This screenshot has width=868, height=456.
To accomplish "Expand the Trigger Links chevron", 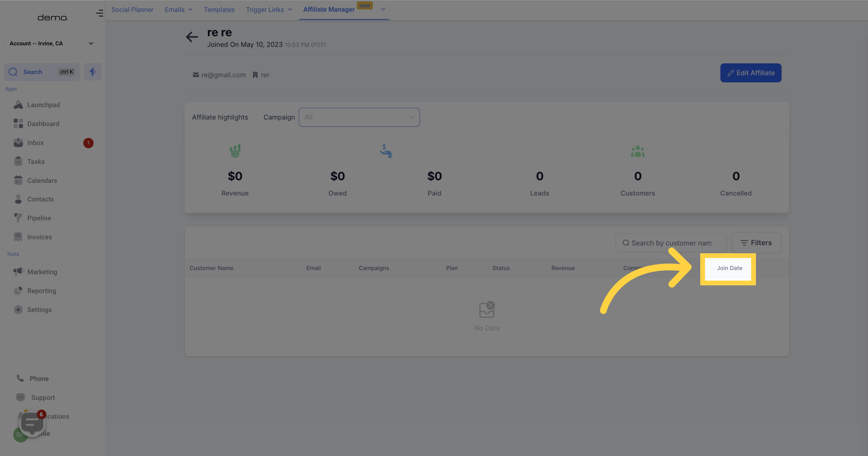I will coord(290,10).
